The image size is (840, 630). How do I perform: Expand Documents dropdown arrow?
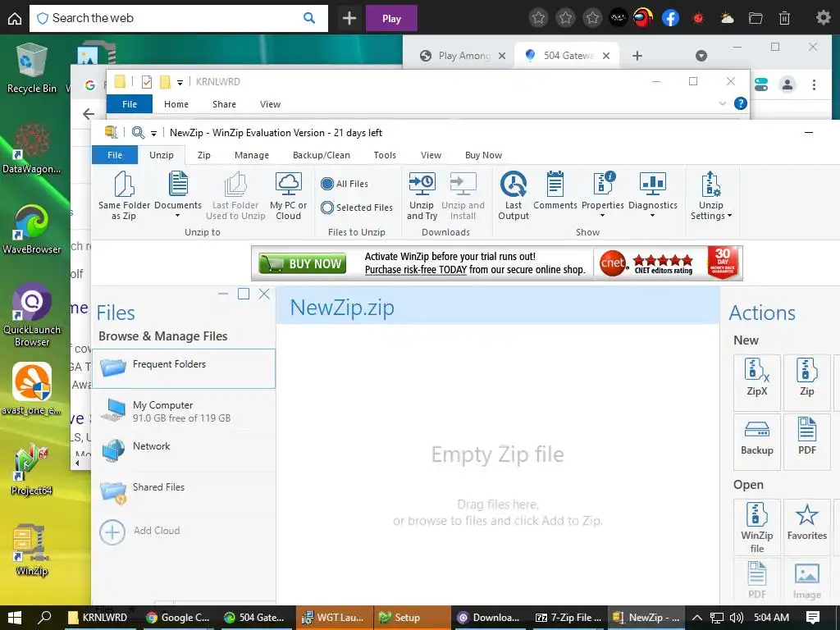(x=177, y=216)
